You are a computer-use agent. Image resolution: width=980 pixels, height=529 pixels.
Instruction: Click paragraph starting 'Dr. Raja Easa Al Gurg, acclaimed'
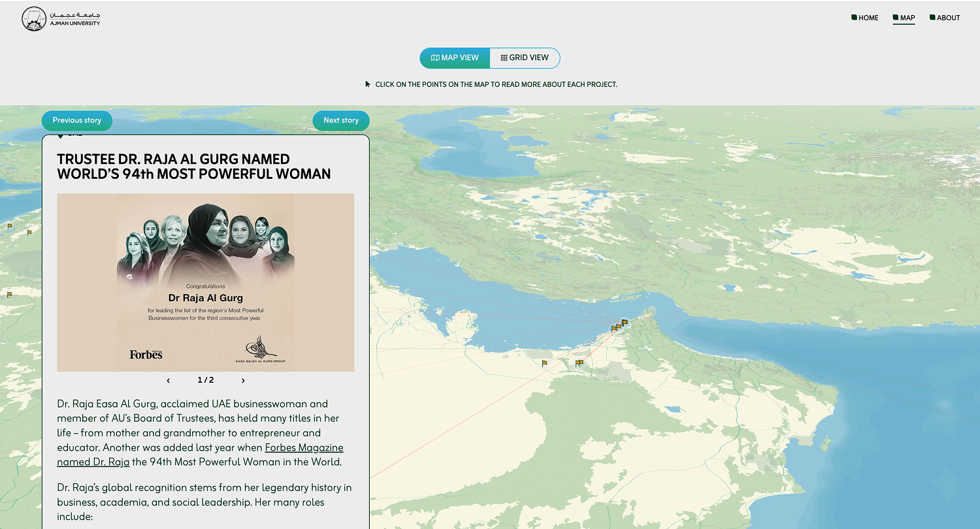(200, 433)
